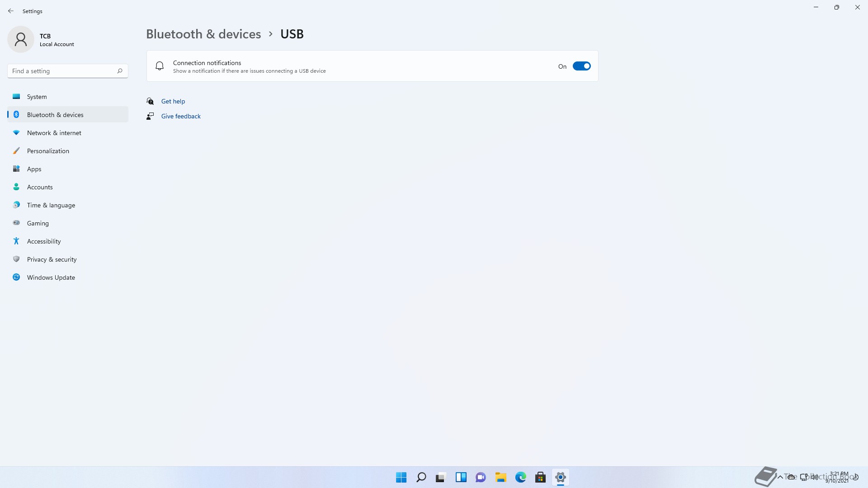Viewport: 868px width, 488px height.
Task: Open the TCB local account profile picture
Action: pos(21,39)
